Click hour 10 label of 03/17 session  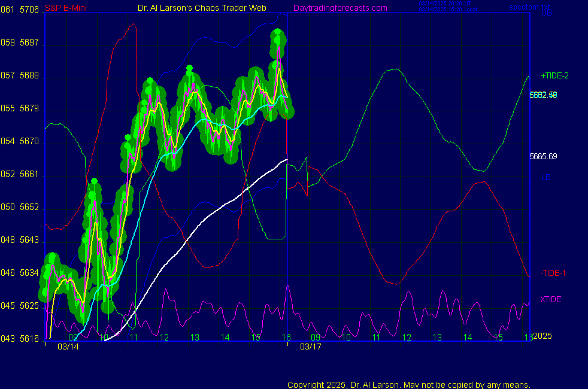coord(346,338)
